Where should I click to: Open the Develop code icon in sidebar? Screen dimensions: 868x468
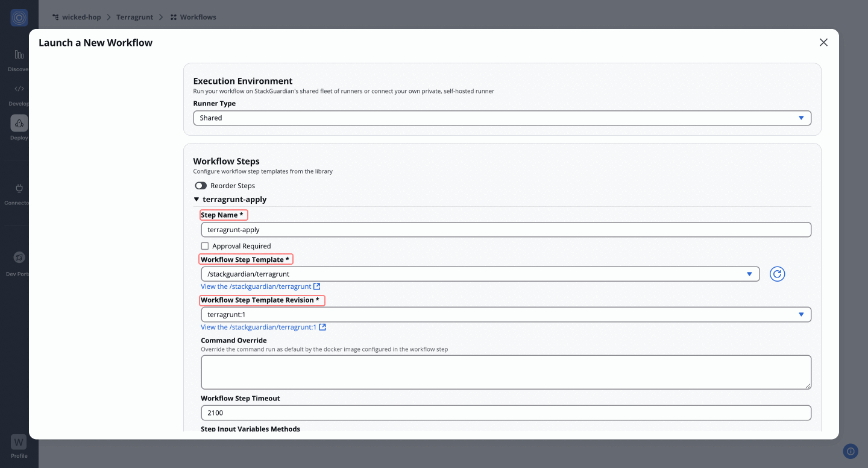click(19, 89)
